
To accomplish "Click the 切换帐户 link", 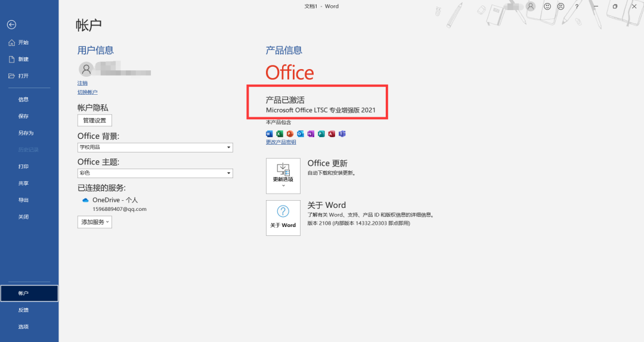I will (88, 92).
